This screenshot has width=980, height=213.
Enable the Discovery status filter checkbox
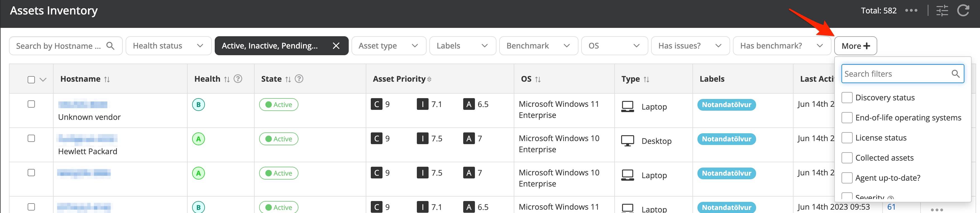point(847,98)
